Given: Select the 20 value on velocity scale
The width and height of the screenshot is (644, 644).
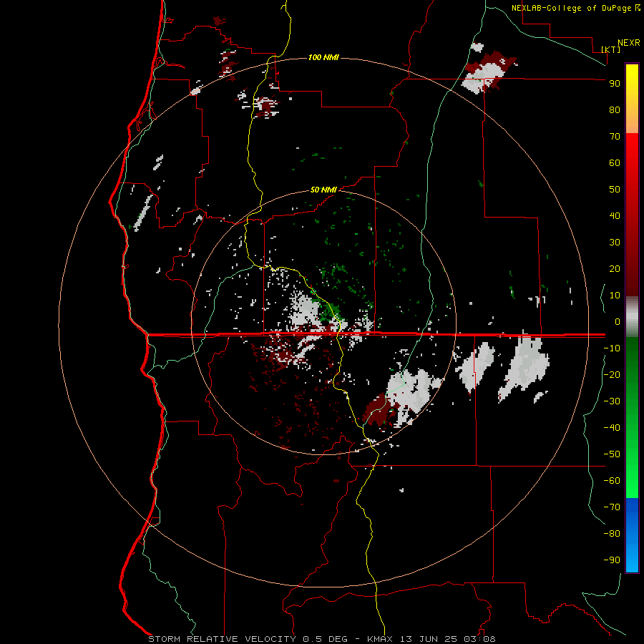Looking at the screenshot, I should coord(615,269).
